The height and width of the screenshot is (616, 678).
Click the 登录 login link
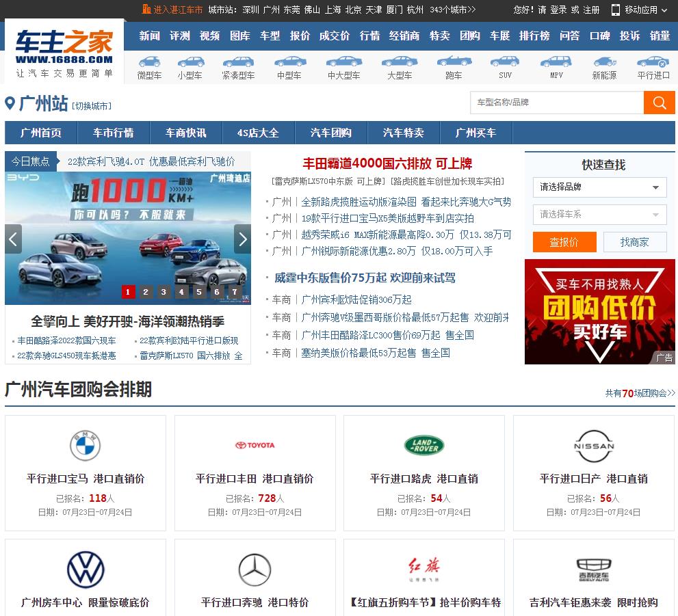tap(558, 10)
